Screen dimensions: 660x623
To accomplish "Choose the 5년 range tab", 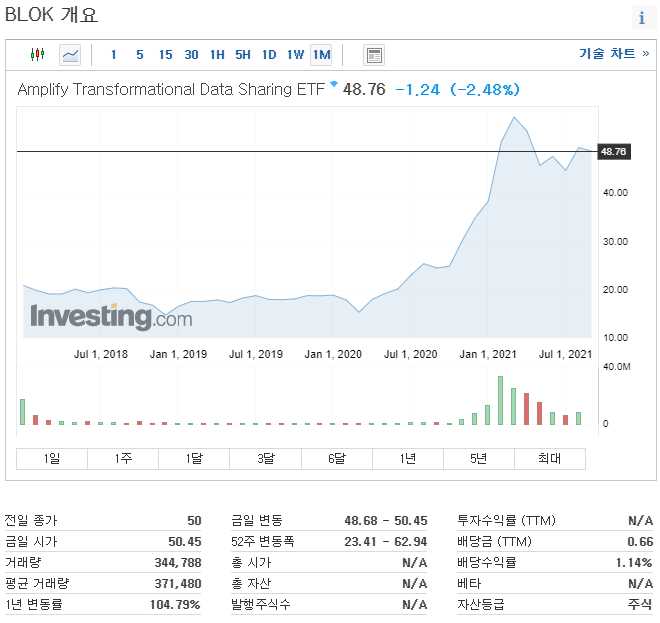I will tap(479, 458).
